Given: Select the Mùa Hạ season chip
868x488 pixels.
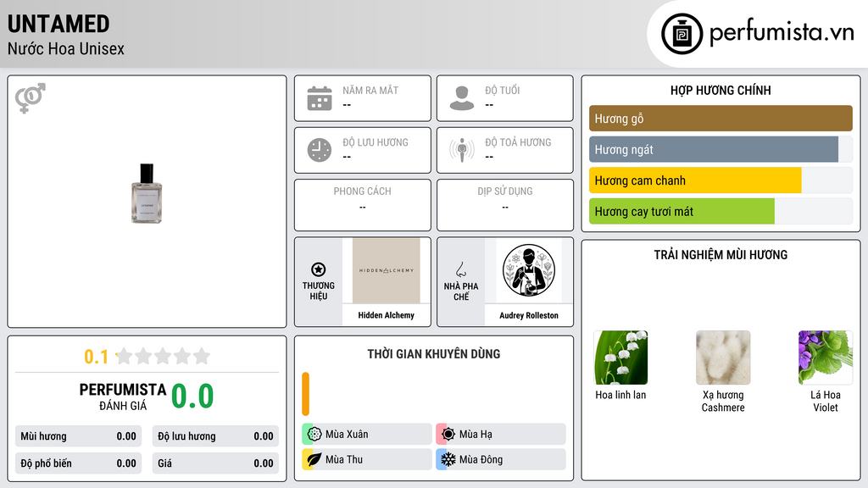Looking at the screenshot, I should 501,435.
